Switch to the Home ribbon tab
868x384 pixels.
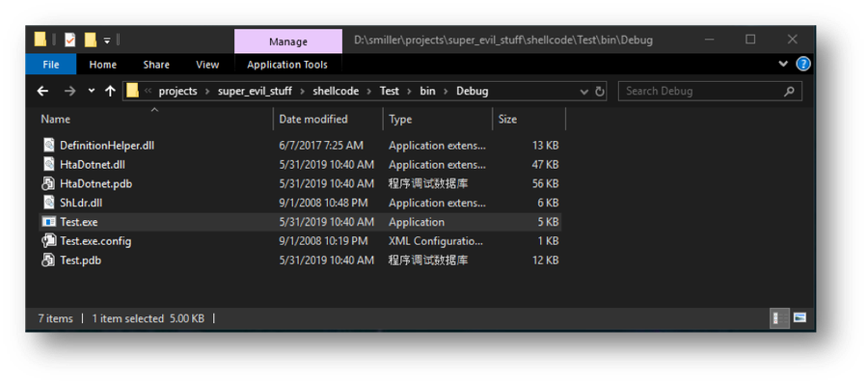[103, 65]
